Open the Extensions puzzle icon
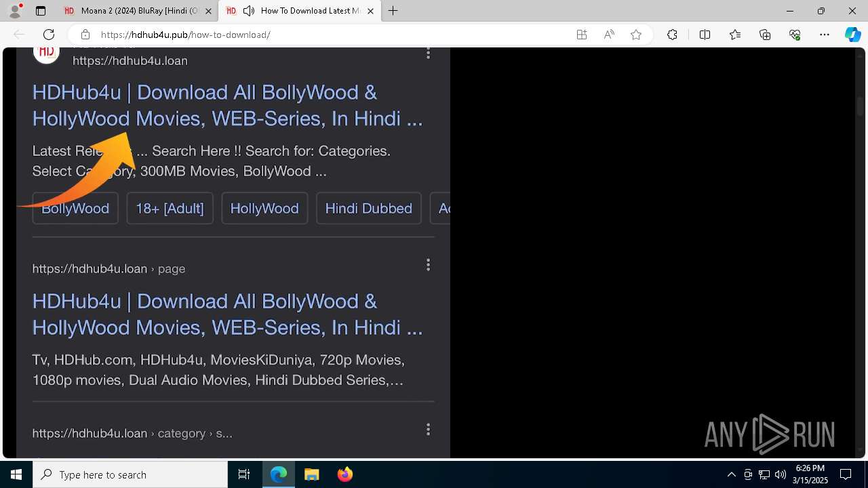Image resolution: width=868 pixels, height=488 pixels. [672, 35]
